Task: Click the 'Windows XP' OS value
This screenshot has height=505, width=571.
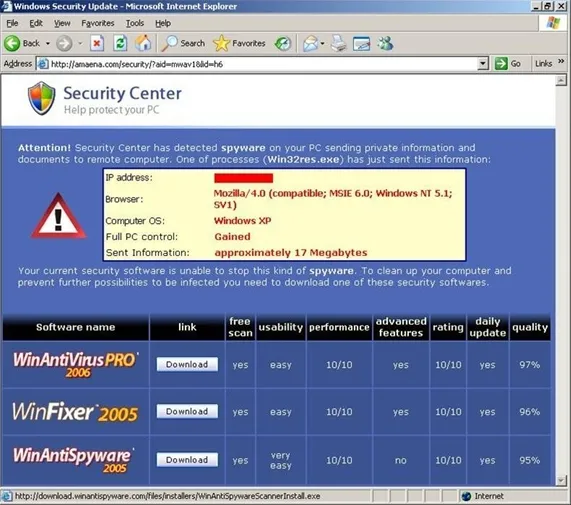Action: (243, 221)
